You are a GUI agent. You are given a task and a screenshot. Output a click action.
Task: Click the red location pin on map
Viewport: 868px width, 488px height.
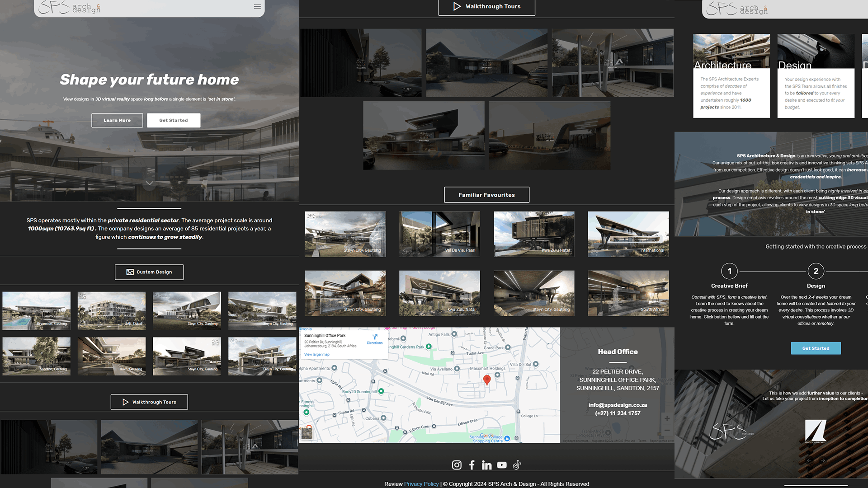[487, 380]
